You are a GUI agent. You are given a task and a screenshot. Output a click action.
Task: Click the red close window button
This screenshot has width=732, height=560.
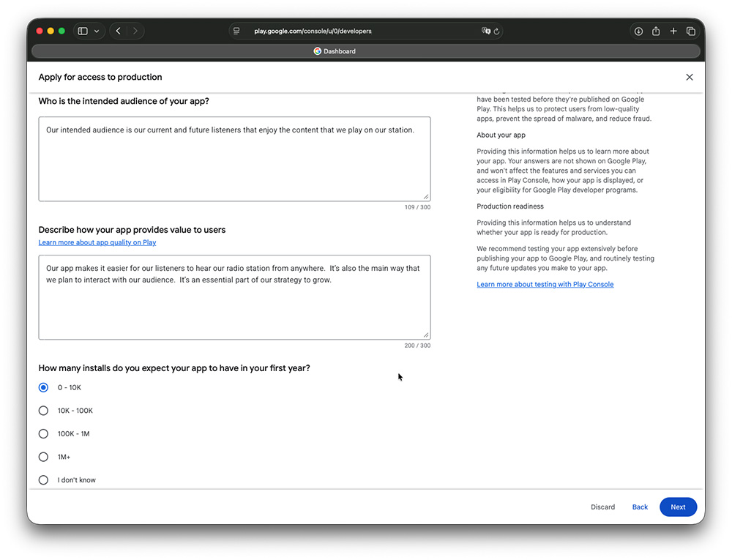click(40, 31)
